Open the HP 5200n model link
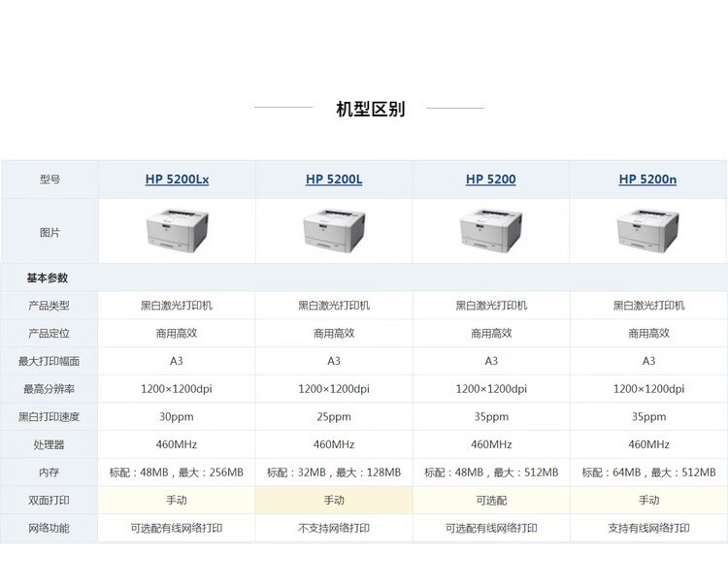 pyautogui.click(x=647, y=179)
